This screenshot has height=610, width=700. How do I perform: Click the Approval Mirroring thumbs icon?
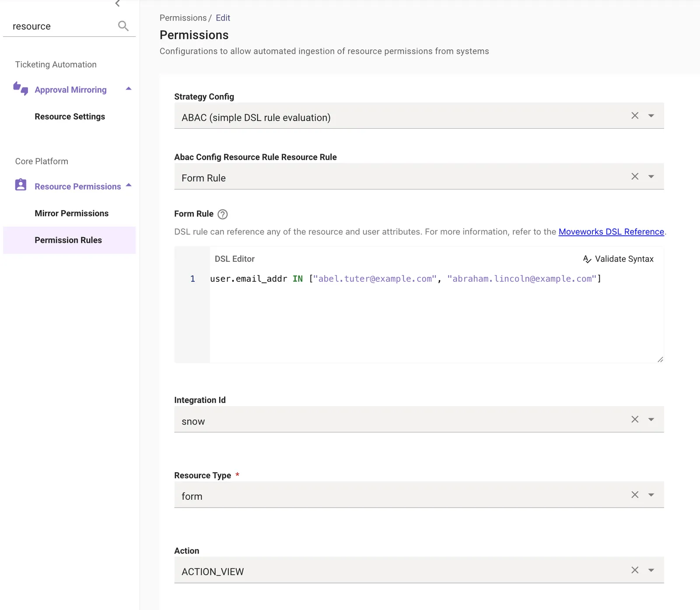(x=21, y=88)
